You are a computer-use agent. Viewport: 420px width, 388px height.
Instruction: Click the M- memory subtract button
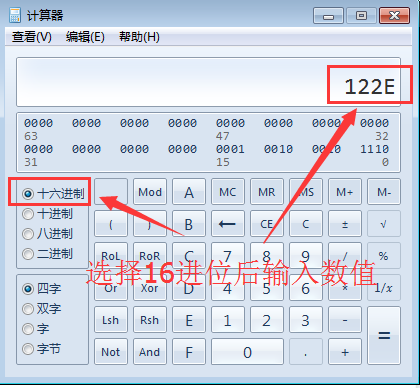(x=384, y=192)
